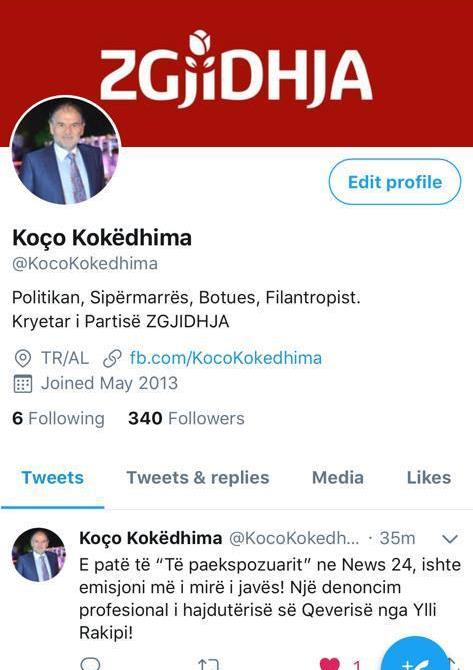Image resolution: width=473 pixels, height=670 pixels.
Task: Compose a new tweet with blue button
Action: [415, 654]
